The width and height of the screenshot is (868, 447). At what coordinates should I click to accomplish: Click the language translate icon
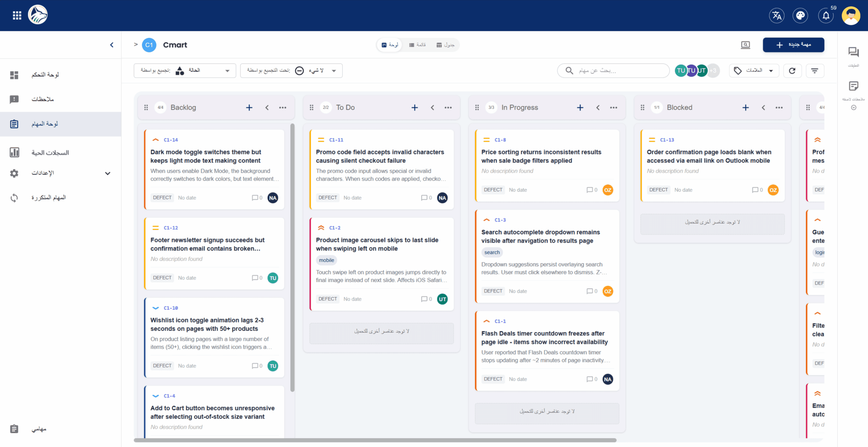tap(776, 15)
